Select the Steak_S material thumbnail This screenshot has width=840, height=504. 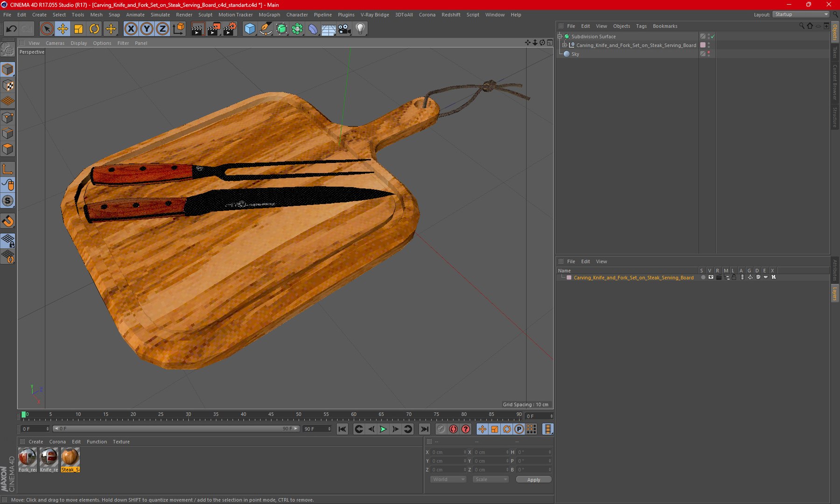click(x=70, y=460)
